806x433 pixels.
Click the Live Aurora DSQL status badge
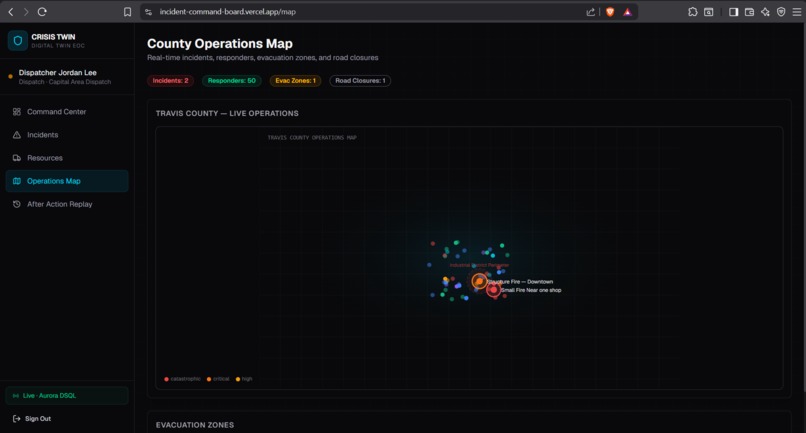tap(67, 395)
